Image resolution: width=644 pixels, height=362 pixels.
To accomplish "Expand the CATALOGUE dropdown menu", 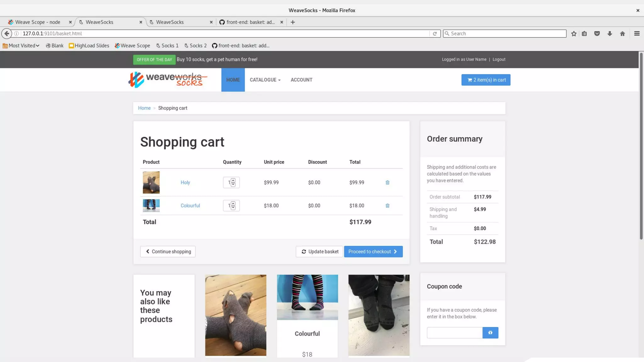I will (265, 80).
